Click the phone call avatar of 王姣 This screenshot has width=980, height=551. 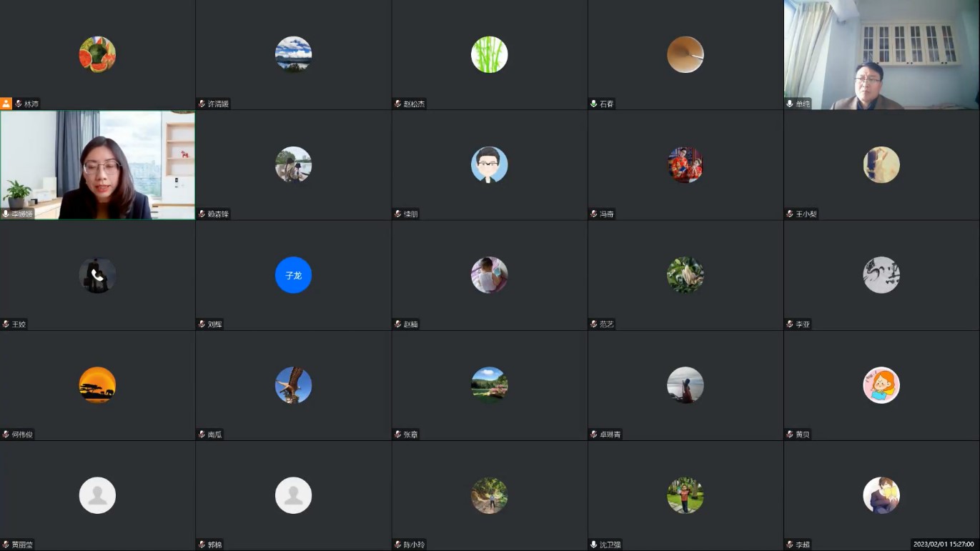pos(97,275)
